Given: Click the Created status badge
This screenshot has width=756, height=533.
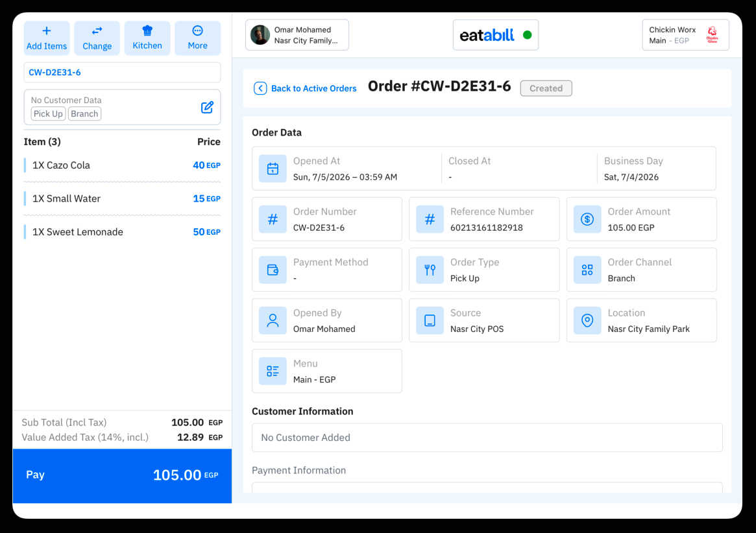Looking at the screenshot, I should click(x=546, y=88).
